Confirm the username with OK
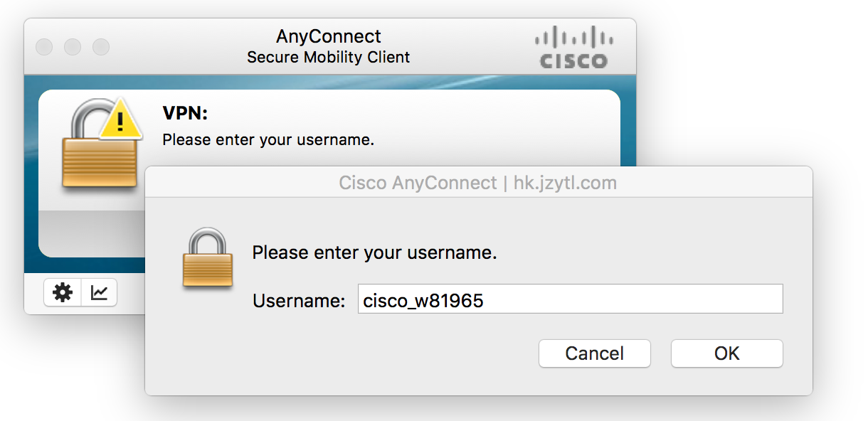The image size is (868, 421). point(726,353)
